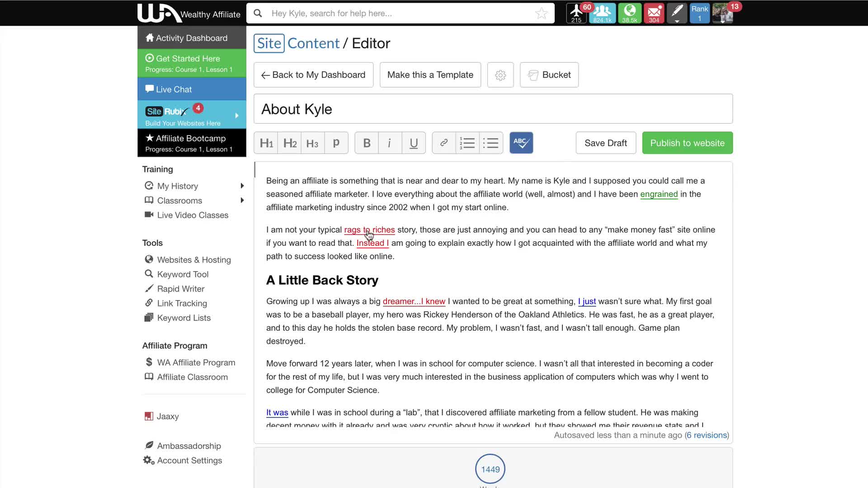This screenshot has width=868, height=488.
Task: Open Link Tracking
Action: 182,303
